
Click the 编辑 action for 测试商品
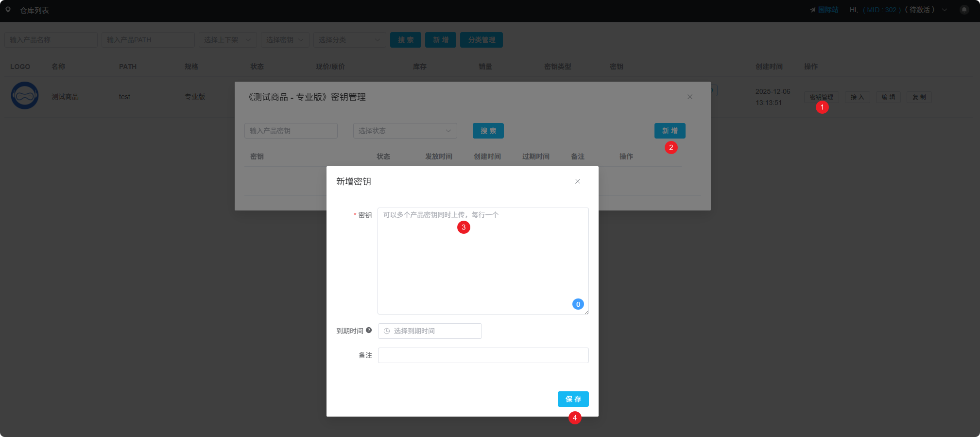pos(888,97)
